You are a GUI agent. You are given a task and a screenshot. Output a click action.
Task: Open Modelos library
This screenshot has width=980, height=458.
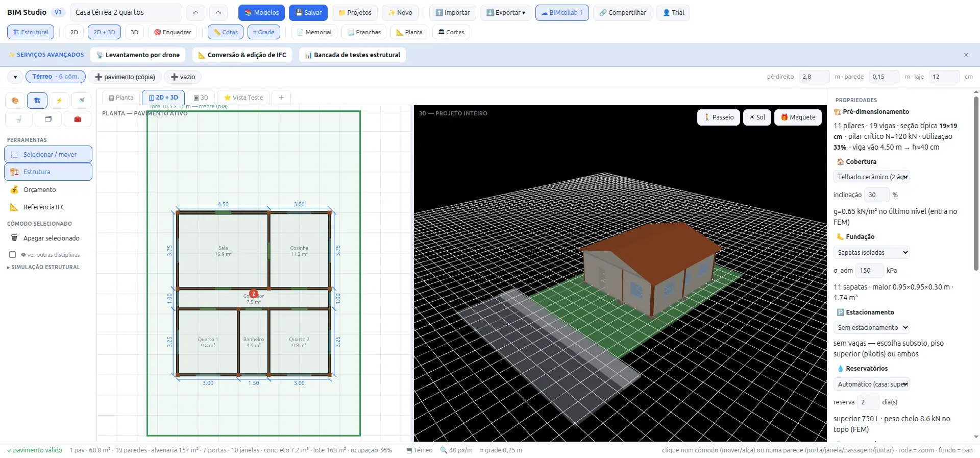pos(262,12)
